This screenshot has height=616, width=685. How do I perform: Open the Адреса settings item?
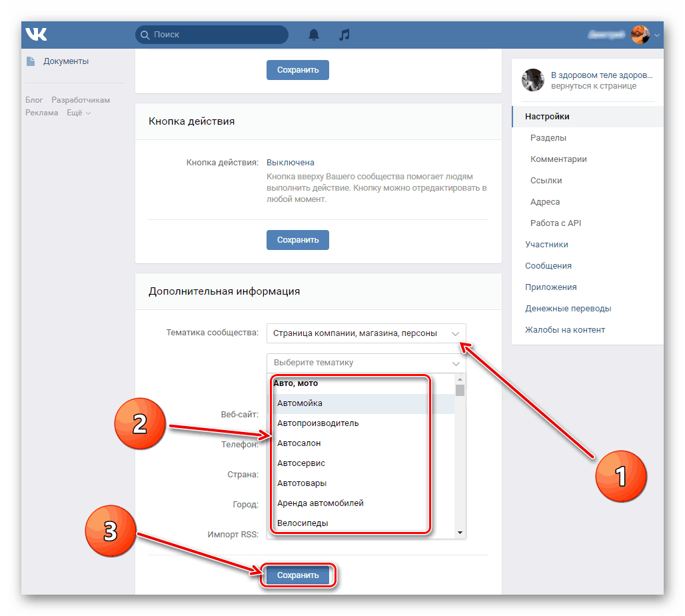tap(545, 202)
